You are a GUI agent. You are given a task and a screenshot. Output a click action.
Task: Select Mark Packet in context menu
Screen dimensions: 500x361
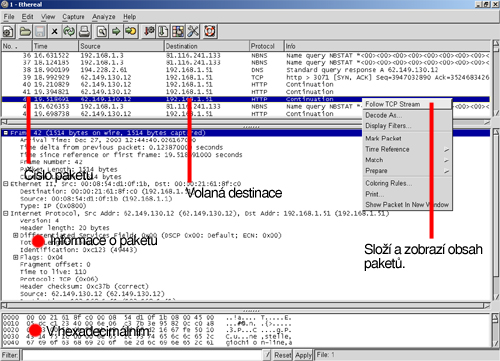407,138
